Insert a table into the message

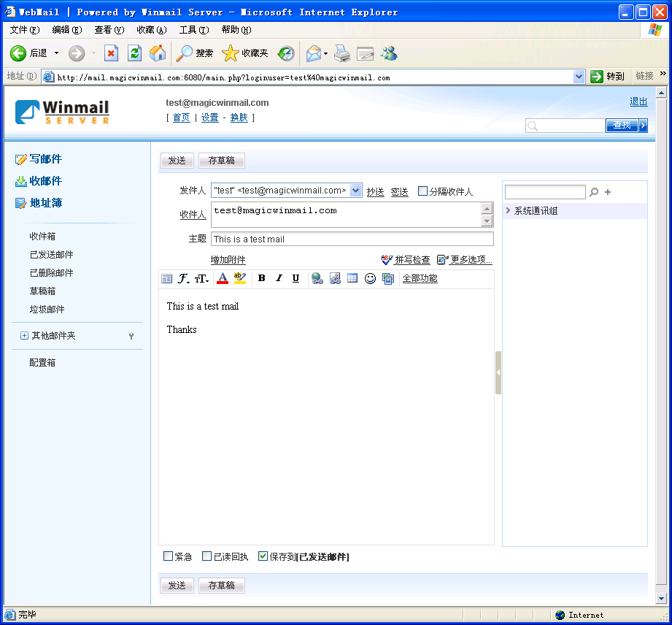pyautogui.click(x=352, y=278)
